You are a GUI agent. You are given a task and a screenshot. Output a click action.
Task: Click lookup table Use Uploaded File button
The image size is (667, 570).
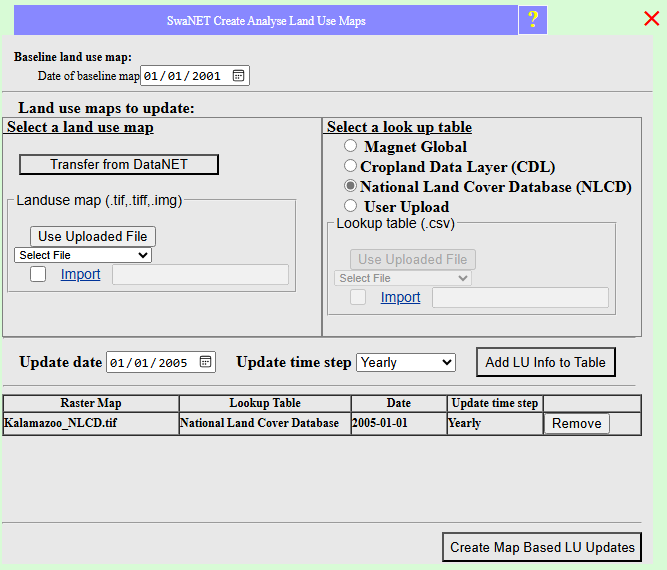click(x=413, y=259)
